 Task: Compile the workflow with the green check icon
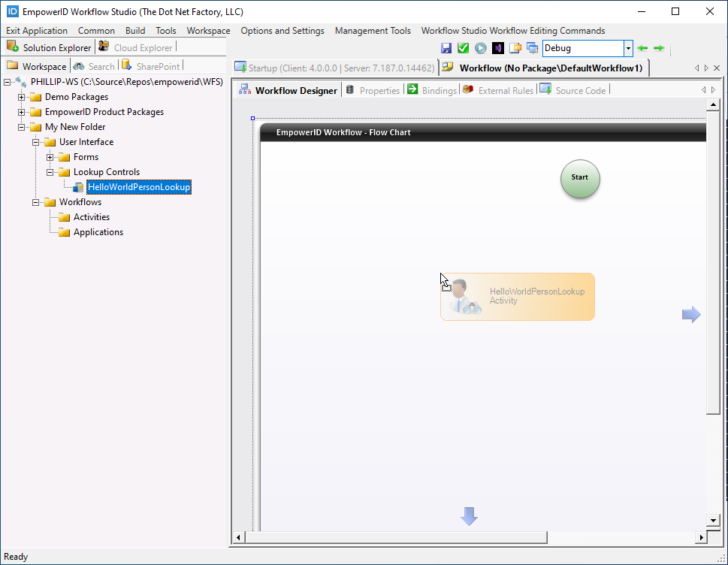(x=464, y=47)
